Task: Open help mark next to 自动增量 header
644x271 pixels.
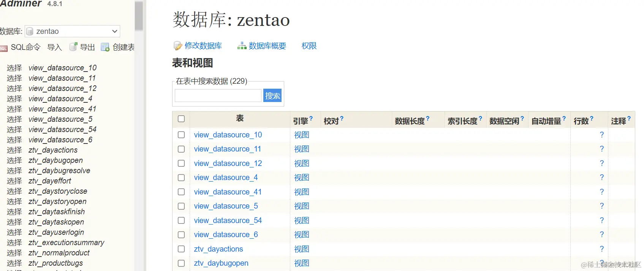Action: tap(564, 119)
